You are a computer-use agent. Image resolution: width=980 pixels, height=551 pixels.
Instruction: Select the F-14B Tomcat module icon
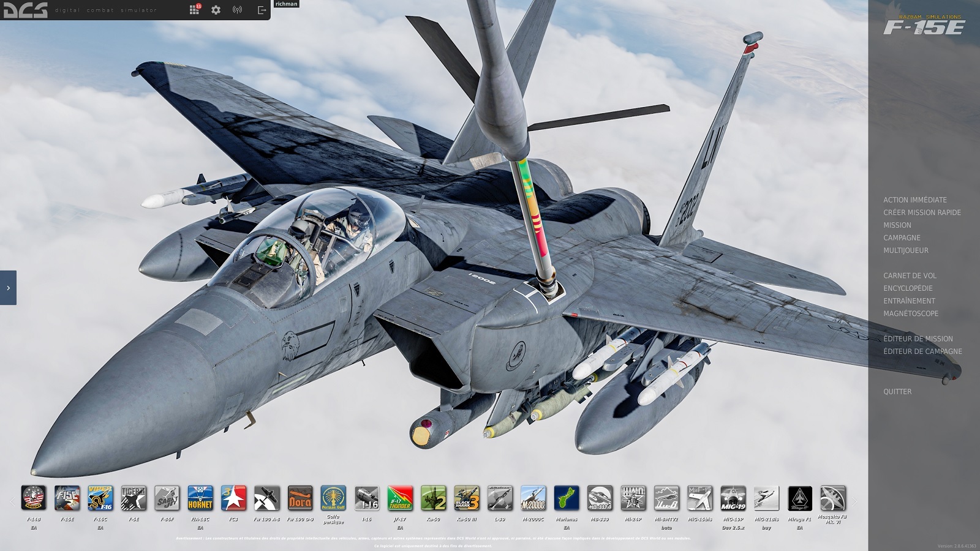(x=34, y=498)
